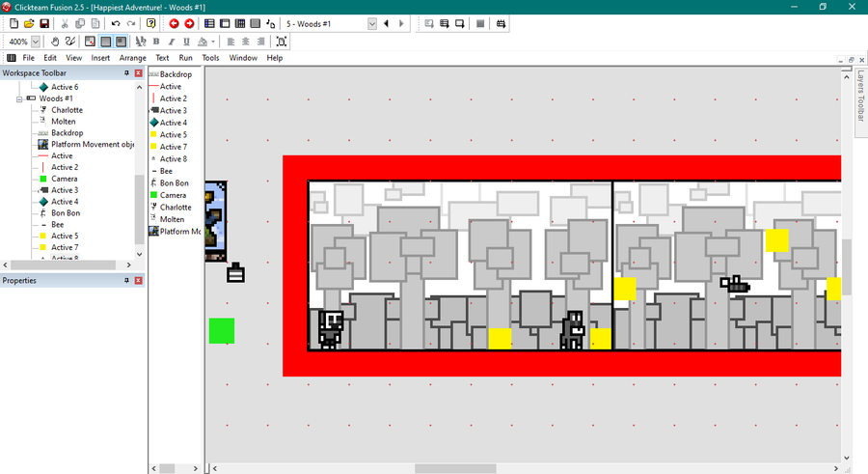Screen dimensions: 868x474
Task: Toggle the highlighted grid display button
Action: pos(105,42)
